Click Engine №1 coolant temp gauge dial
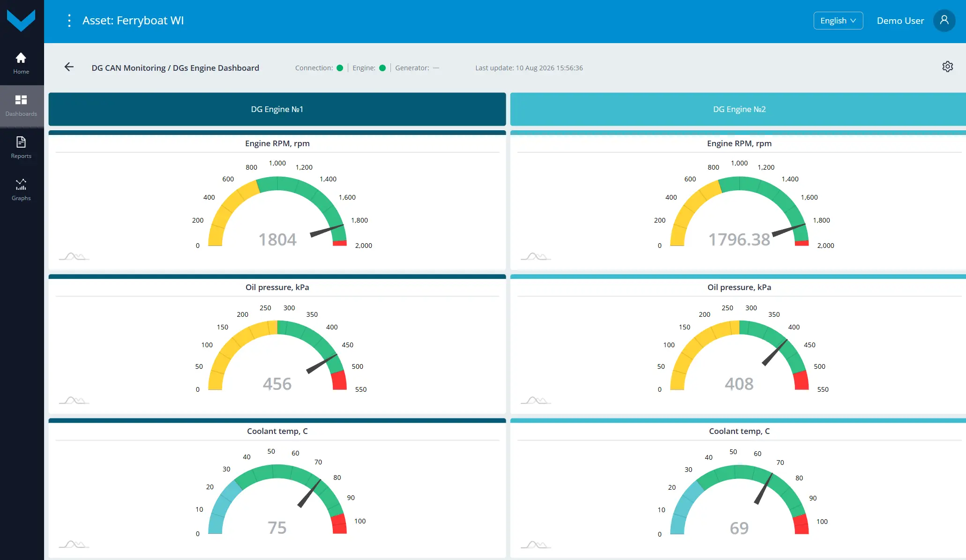 (277, 499)
